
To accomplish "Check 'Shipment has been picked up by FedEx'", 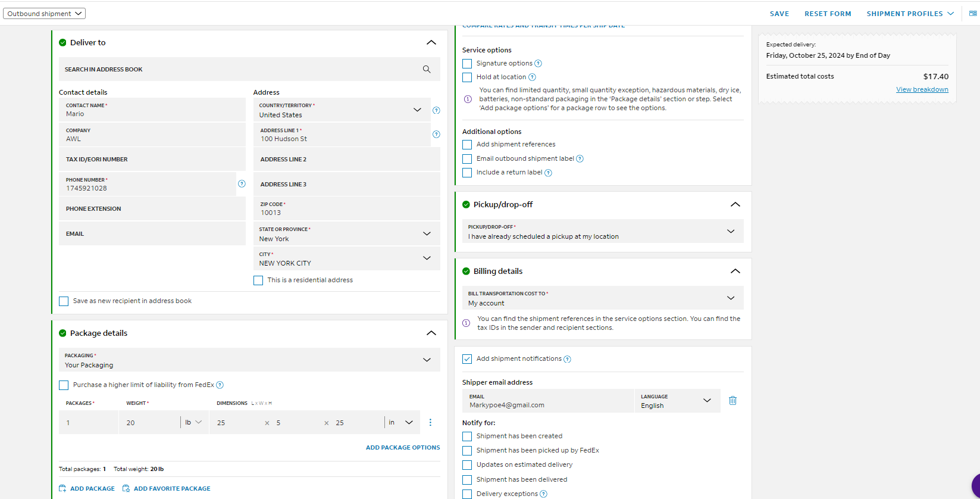I will tap(467, 451).
